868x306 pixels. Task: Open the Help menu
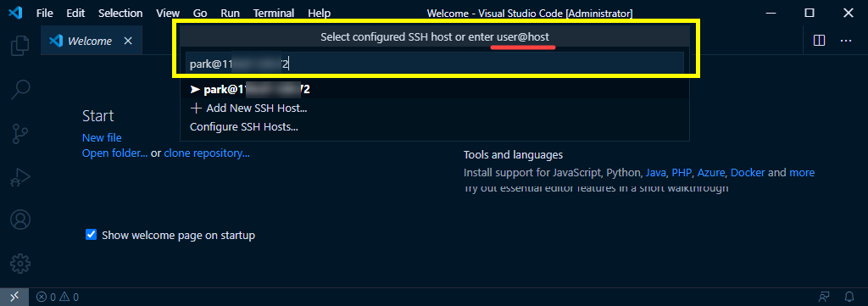[319, 13]
